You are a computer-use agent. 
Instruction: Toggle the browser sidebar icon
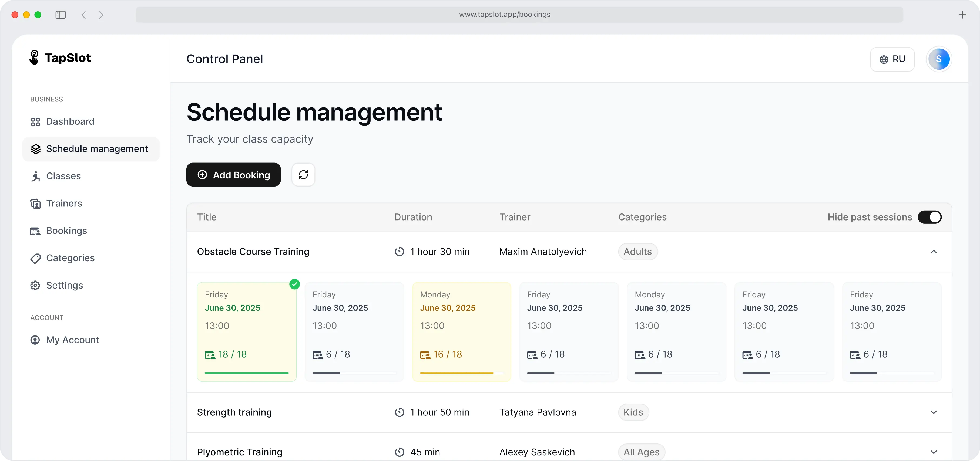(x=61, y=15)
